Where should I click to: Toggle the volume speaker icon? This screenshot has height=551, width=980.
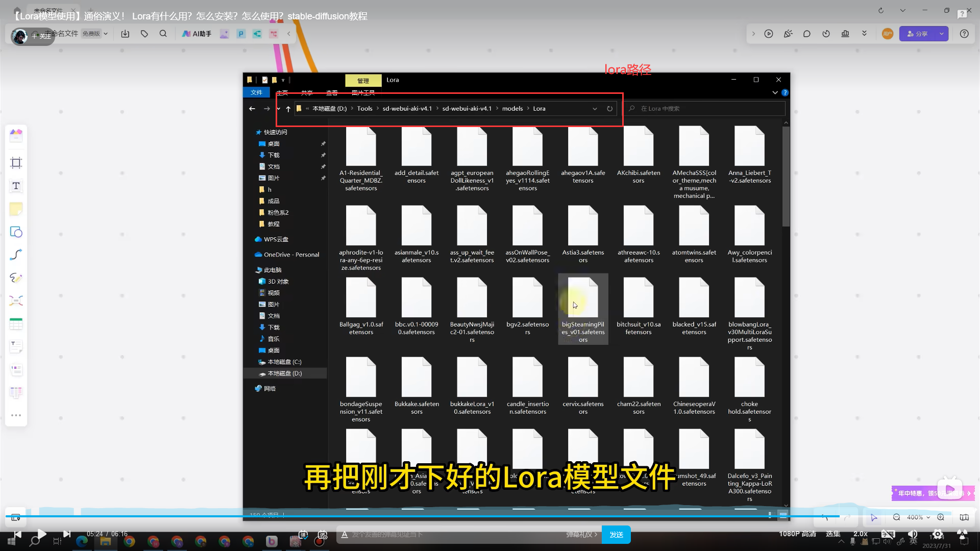pyautogui.click(x=913, y=534)
